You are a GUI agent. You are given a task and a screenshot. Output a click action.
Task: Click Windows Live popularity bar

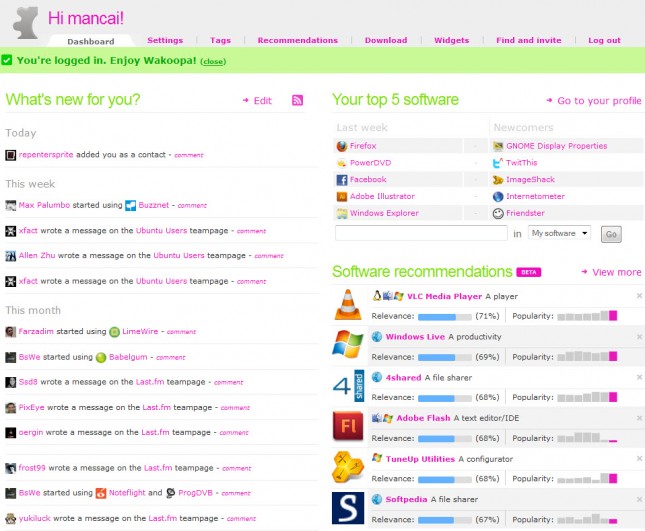587,356
